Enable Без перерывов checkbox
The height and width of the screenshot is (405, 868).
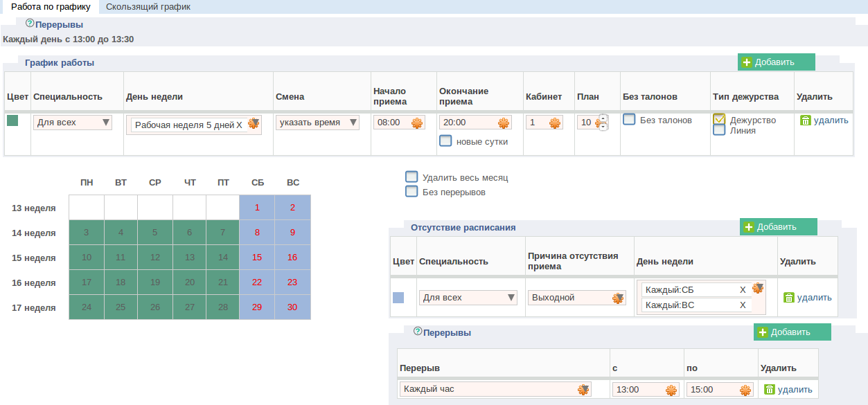[411, 191]
